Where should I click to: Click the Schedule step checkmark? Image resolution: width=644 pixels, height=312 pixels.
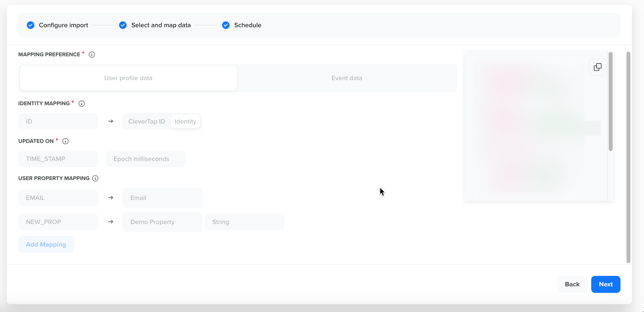click(x=226, y=25)
